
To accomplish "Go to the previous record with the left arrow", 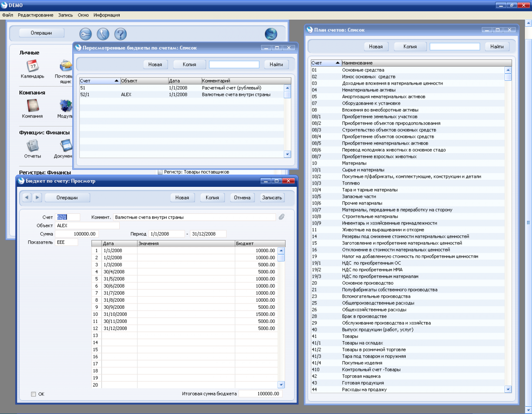I will 27,197.
